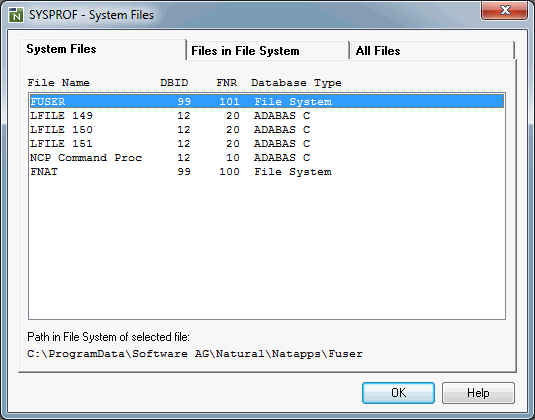Select the NCP Command Proc row
This screenshot has height=420, width=535.
[x=267, y=158]
